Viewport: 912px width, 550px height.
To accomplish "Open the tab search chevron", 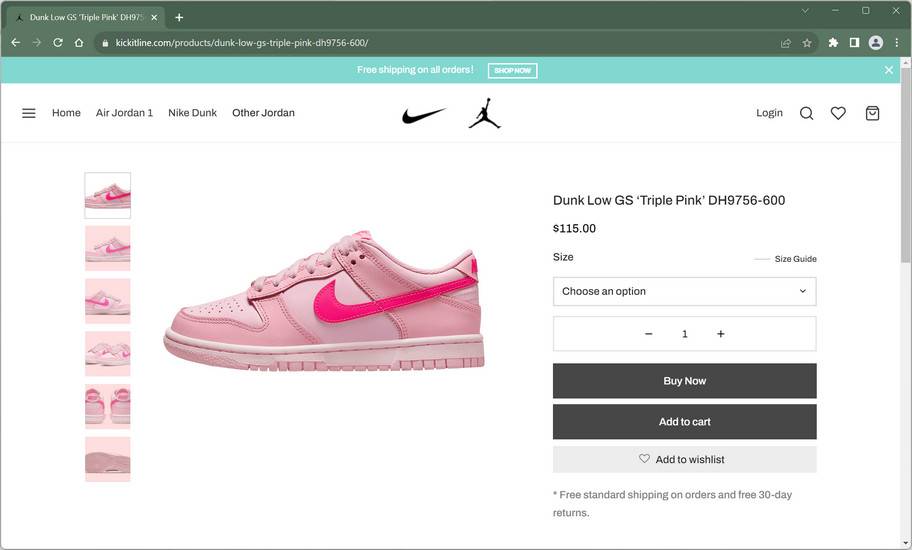I will click(805, 10).
